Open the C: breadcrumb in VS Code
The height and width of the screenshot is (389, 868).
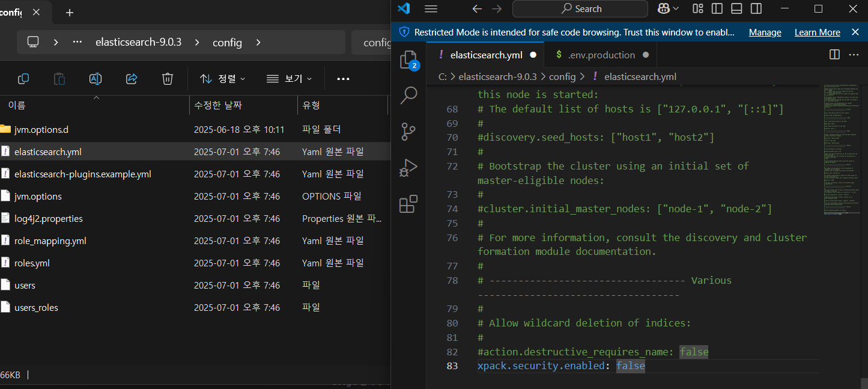442,76
